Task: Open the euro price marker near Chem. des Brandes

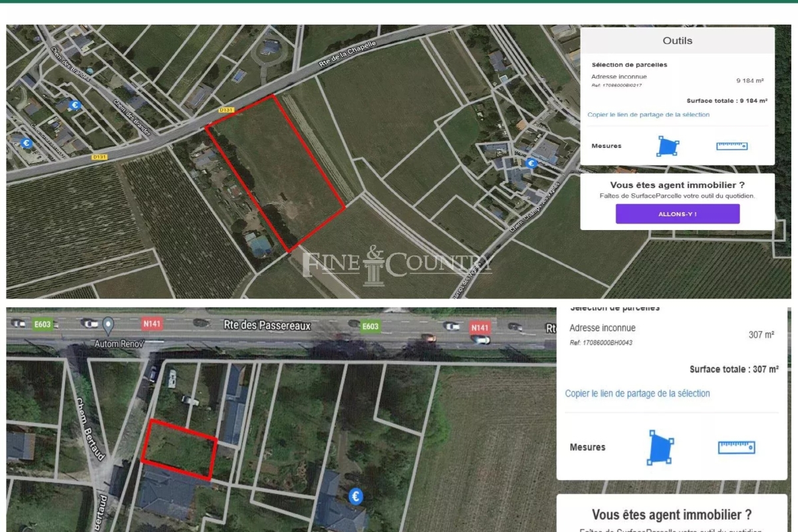Action: [75, 105]
